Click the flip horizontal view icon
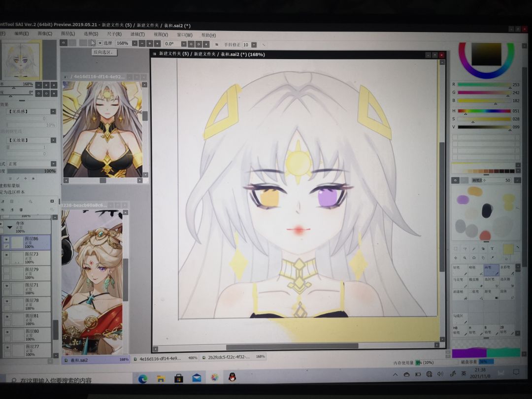The width and height of the screenshot is (532, 399). click(x=217, y=44)
